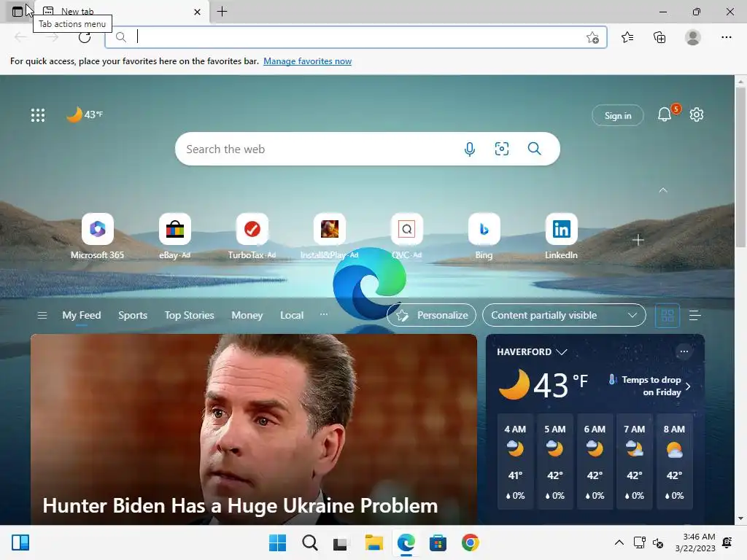Image resolution: width=747 pixels, height=560 pixels.
Task: Open the Favorites list icon
Action: tap(627, 37)
